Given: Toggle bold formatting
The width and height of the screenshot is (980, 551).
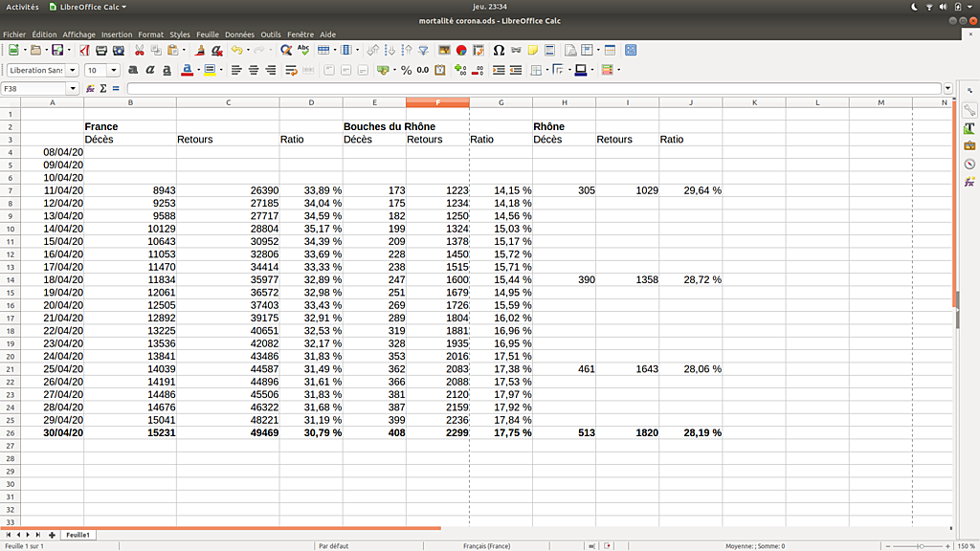Looking at the screenshot, I should [132, 70].
